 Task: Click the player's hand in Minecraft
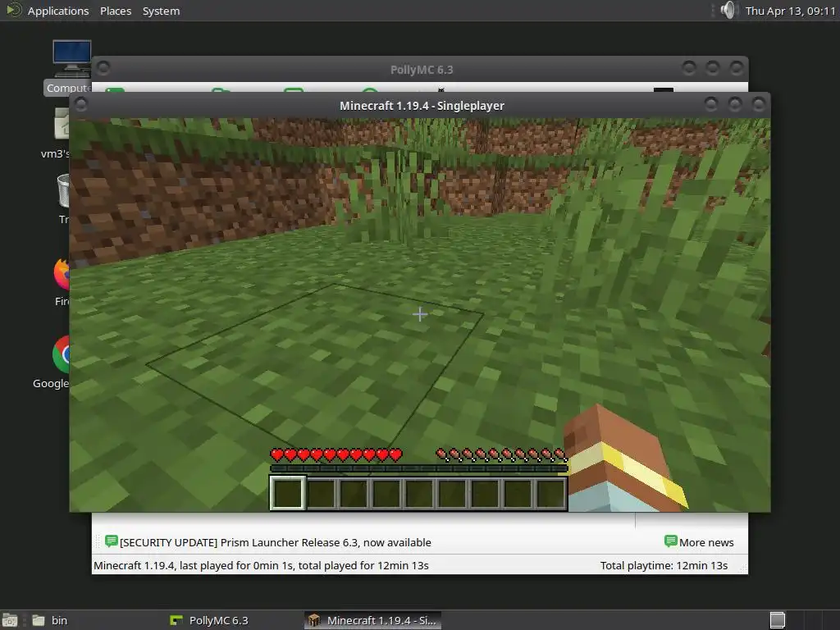click(624, 459)
